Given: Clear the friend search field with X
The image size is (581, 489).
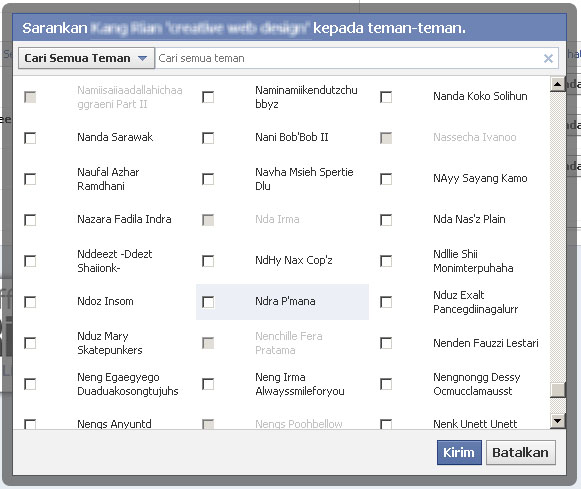Looking at the screenshot, I should coord(548,59).
